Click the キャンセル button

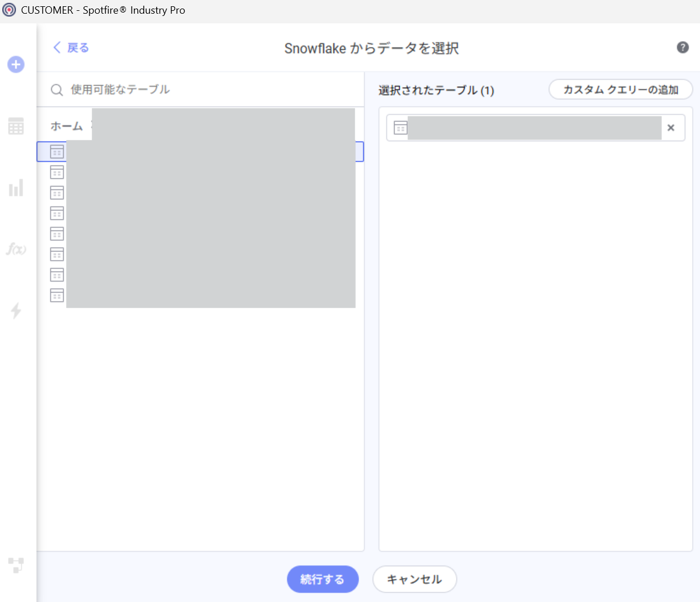(x=414, y=579)
